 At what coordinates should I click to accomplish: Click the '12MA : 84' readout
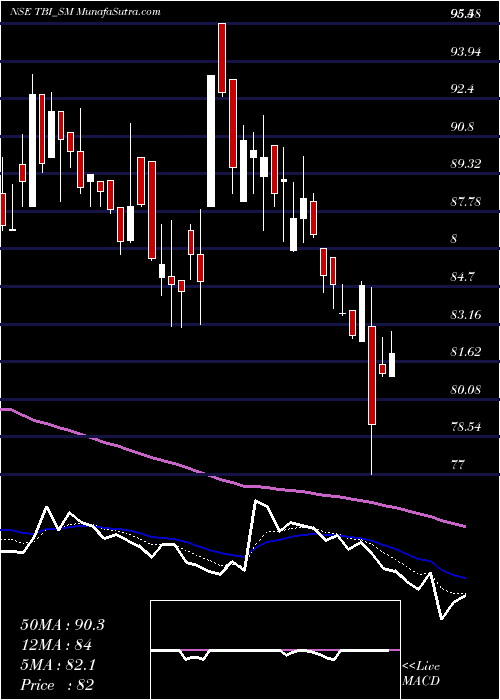(x=55, y=645)
